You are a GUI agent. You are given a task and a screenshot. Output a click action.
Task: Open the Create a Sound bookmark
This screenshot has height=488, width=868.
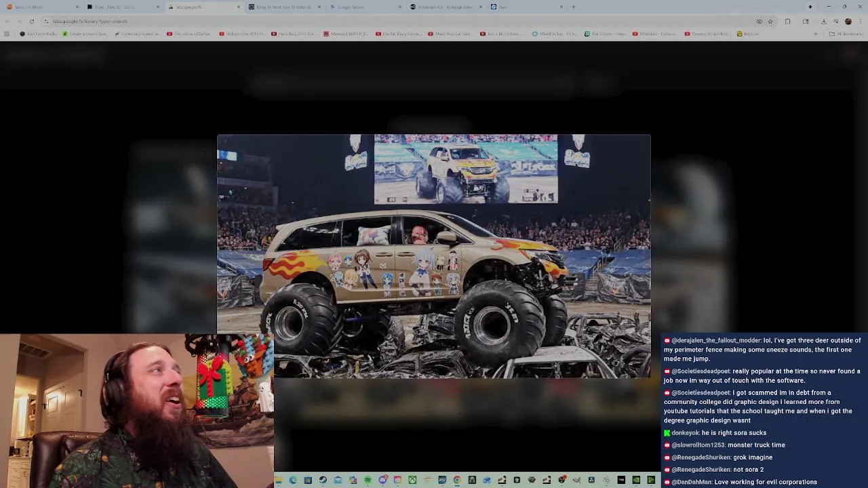point(85,34)
